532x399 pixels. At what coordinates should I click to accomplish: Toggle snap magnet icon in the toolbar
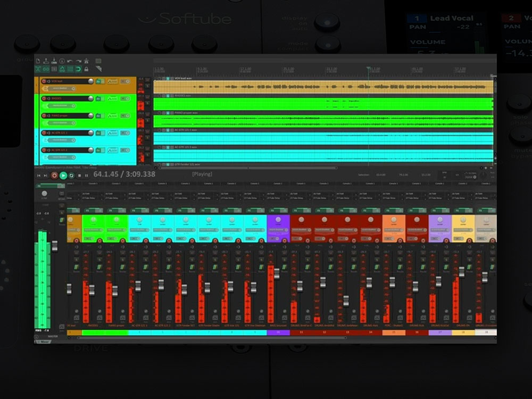pos(78,69)
